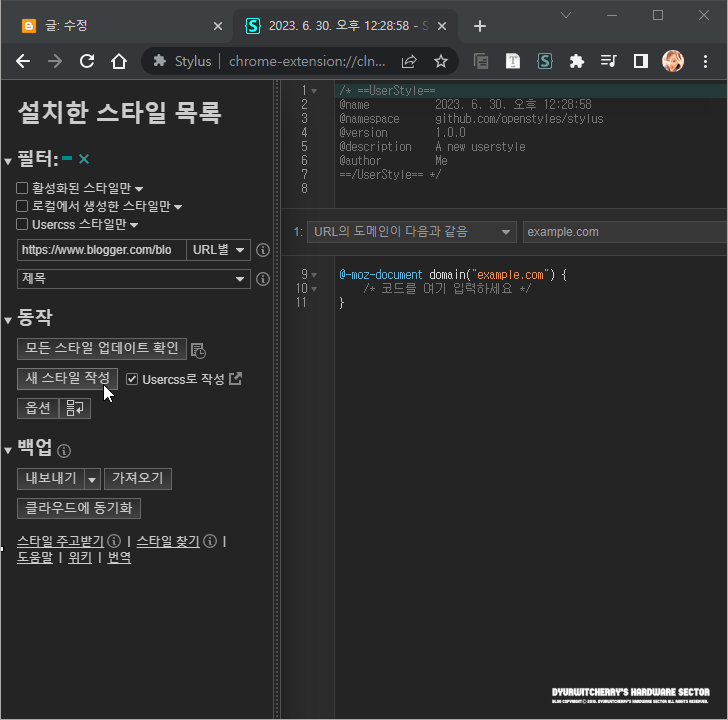Click 클라우드에 동기화 button
728x720 pixels.
pos(79,508)
